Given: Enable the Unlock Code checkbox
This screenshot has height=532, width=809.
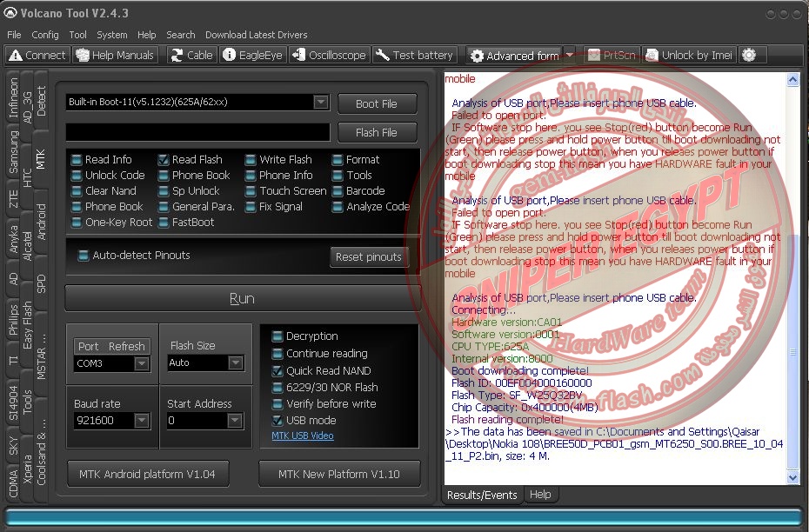Looking at the screenshot, I should tap(77, 176).
